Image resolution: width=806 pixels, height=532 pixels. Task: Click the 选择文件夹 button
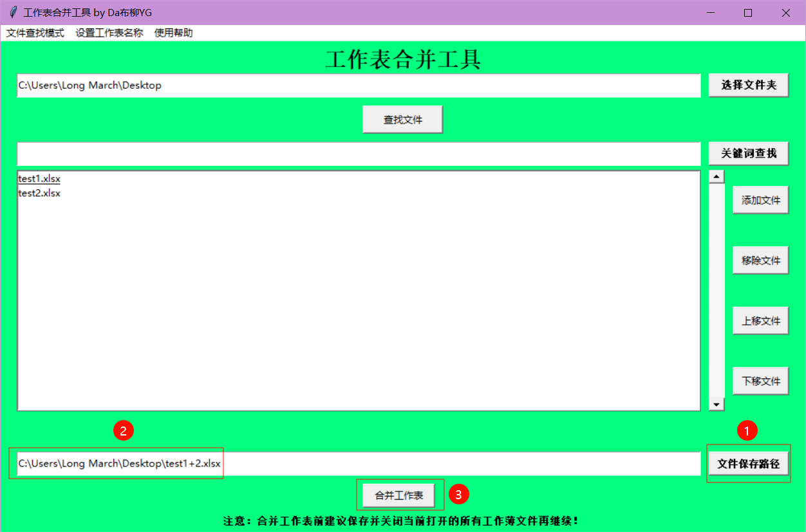pyautogui.click(x=748, y=85)
